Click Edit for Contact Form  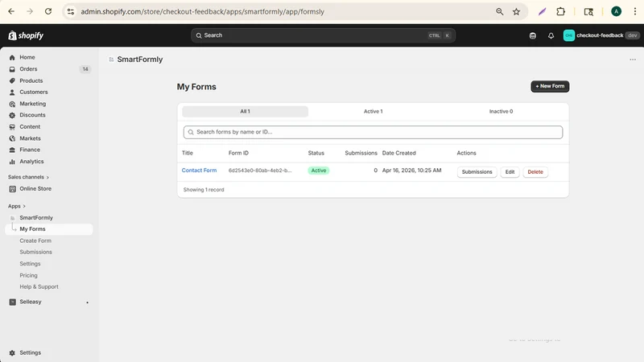(510, 172)
